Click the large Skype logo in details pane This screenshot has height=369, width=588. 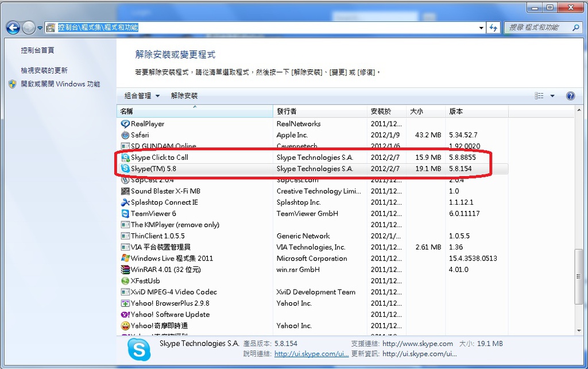pyautogui.click(x=139, y=349)
